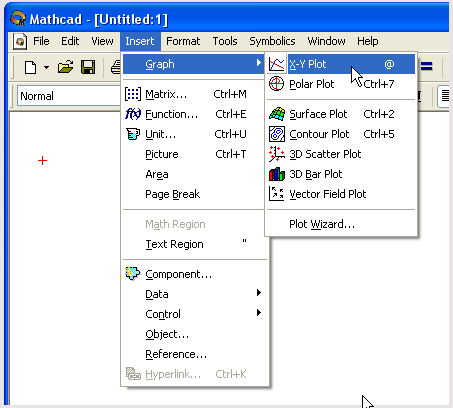Open the Edit menu

(x=70, y=41)
